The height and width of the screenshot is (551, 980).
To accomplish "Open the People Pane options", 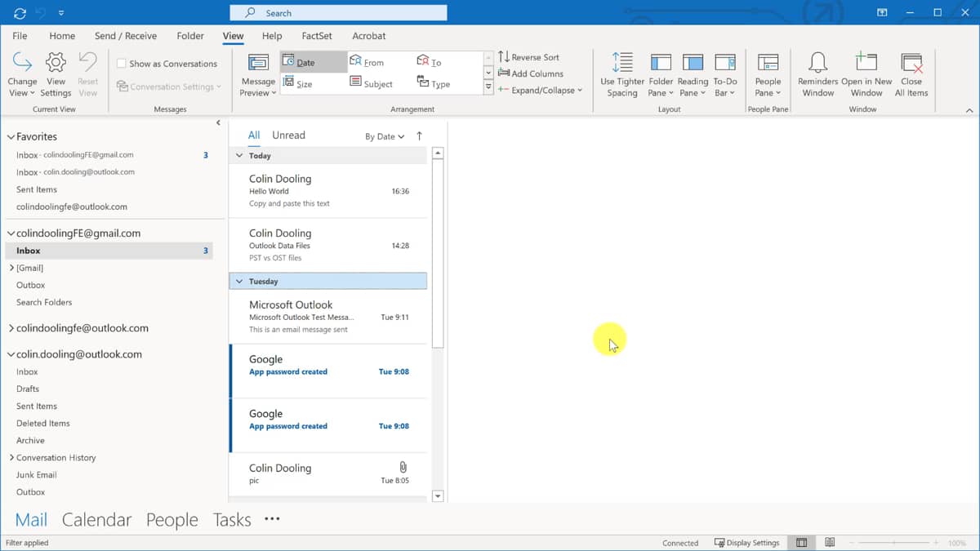I will click(x=768, y=75).
